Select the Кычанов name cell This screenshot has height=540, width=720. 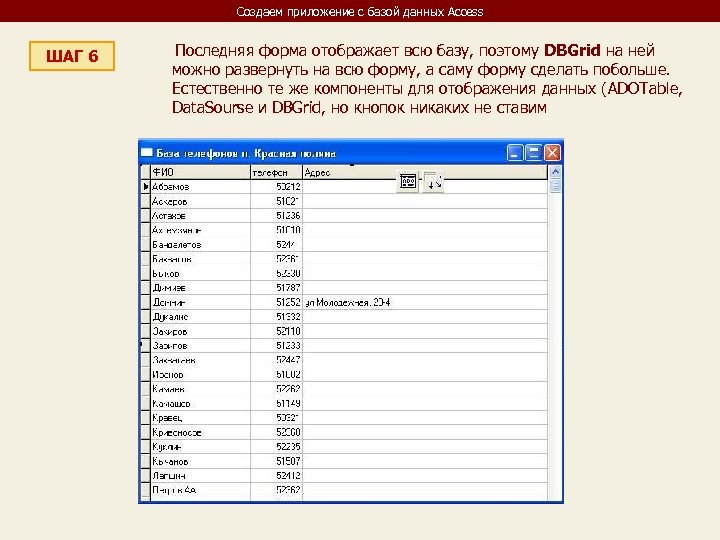pos(201,461)
